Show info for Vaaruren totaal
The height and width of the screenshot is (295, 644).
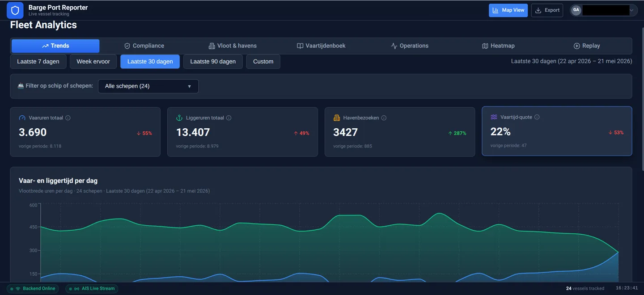pyautogui.click(x=68, y=118)
